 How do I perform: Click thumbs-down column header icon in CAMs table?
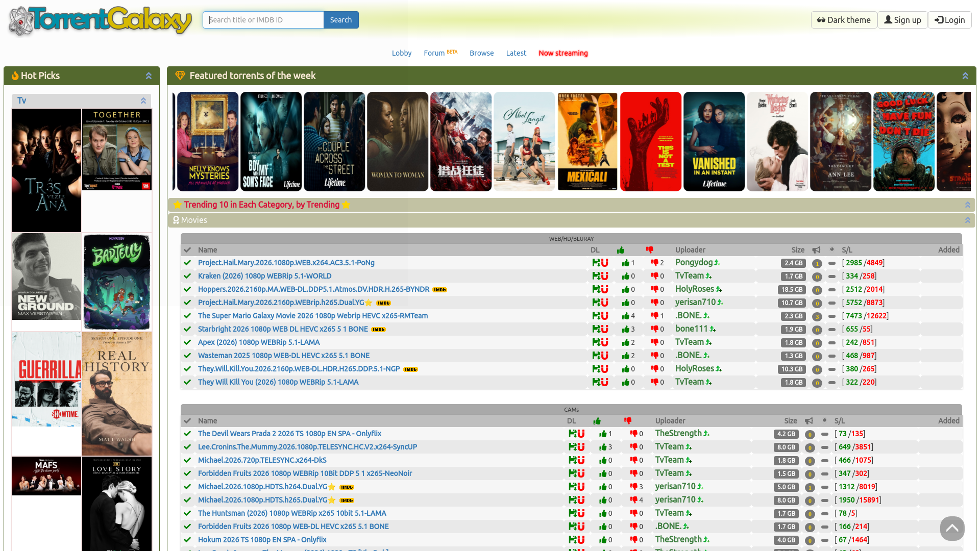click(x=628, y=421)
